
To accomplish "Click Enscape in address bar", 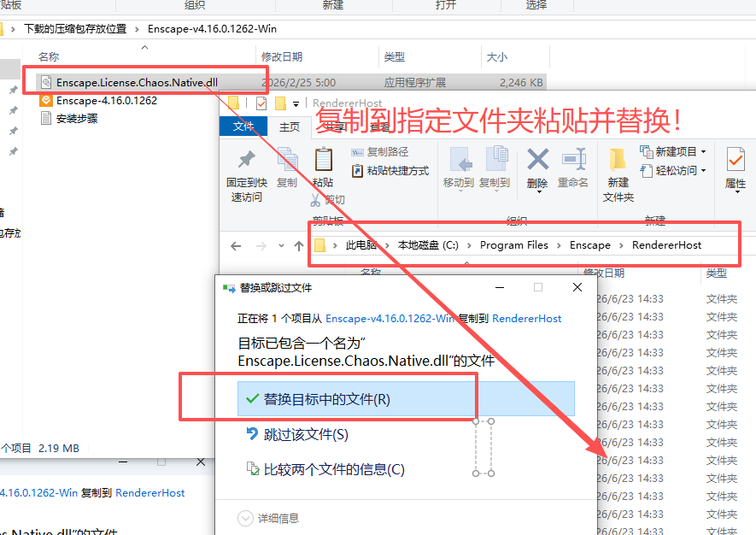I will (x=589, y=245).
